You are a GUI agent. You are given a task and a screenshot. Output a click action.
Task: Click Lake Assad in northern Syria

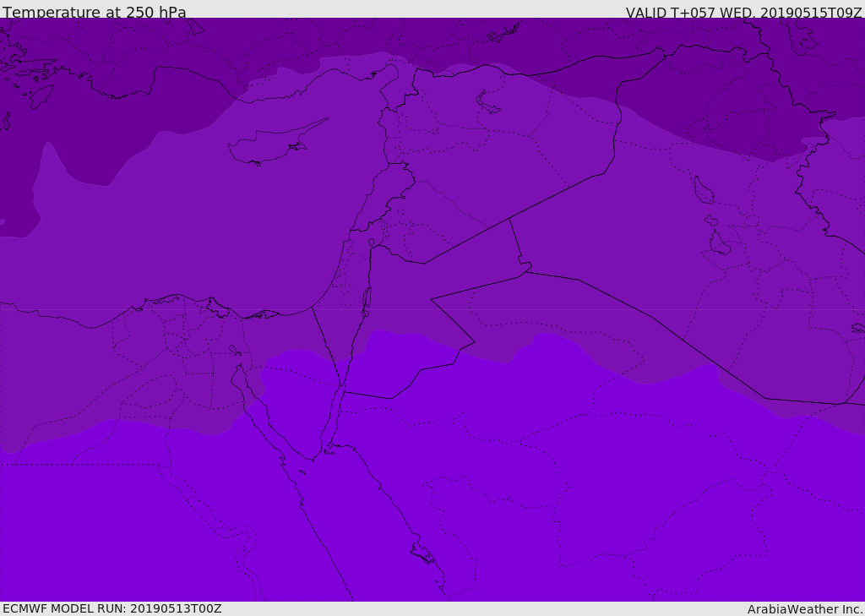point(487,102)
